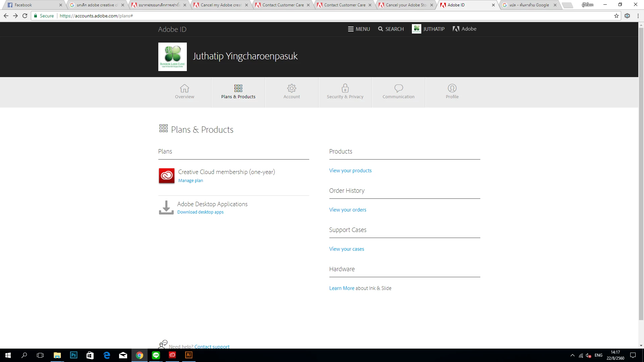Bookmark page with the star icon

(616, 16)
